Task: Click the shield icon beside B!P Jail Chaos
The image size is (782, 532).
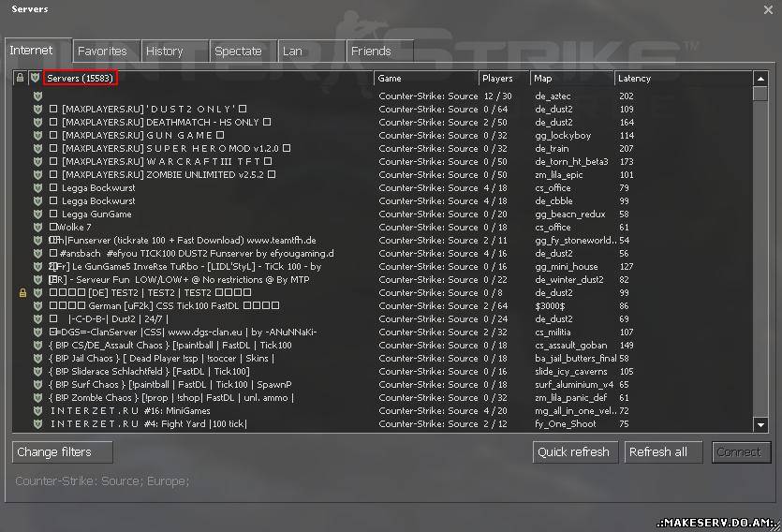Action: click(37, 358)
